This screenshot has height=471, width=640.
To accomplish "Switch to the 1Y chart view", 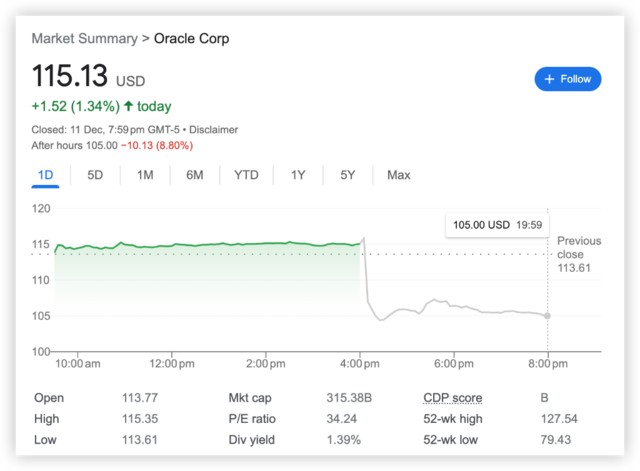I will [x=298, y=175].
